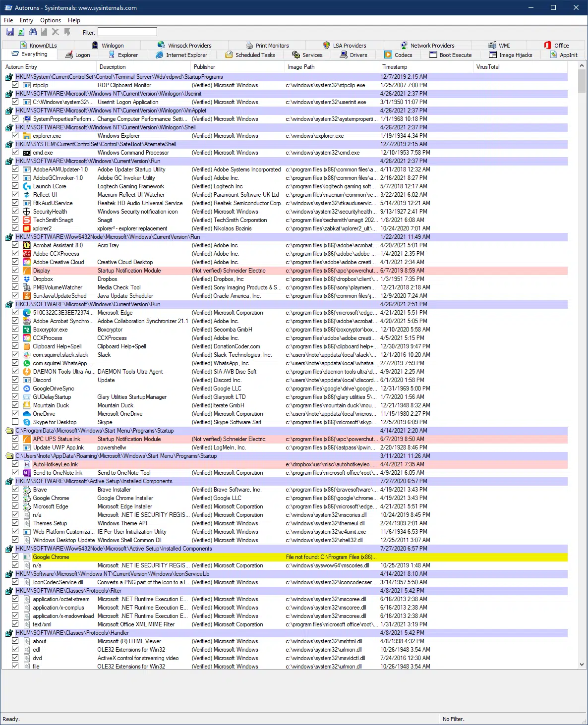Click the Boxcryptor.exe entry icon
Viewport: 588px width, 725px height.
point(27,330)
